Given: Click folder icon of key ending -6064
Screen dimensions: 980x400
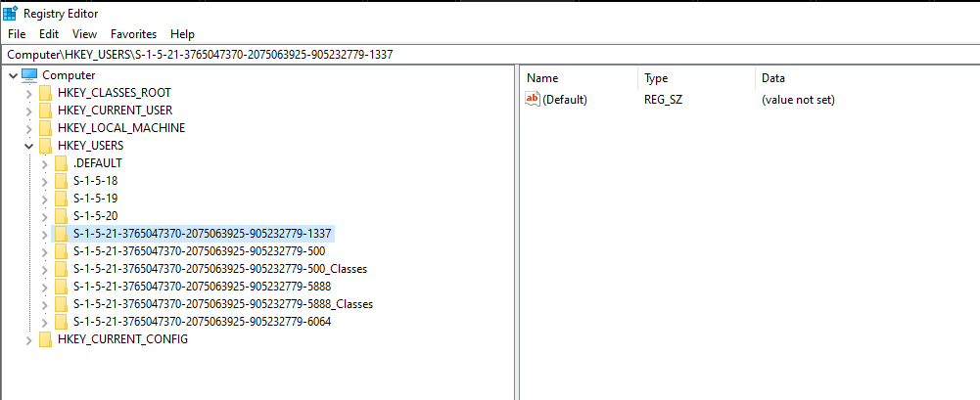Looking at the screenshot, I should [x=61, y=322].
